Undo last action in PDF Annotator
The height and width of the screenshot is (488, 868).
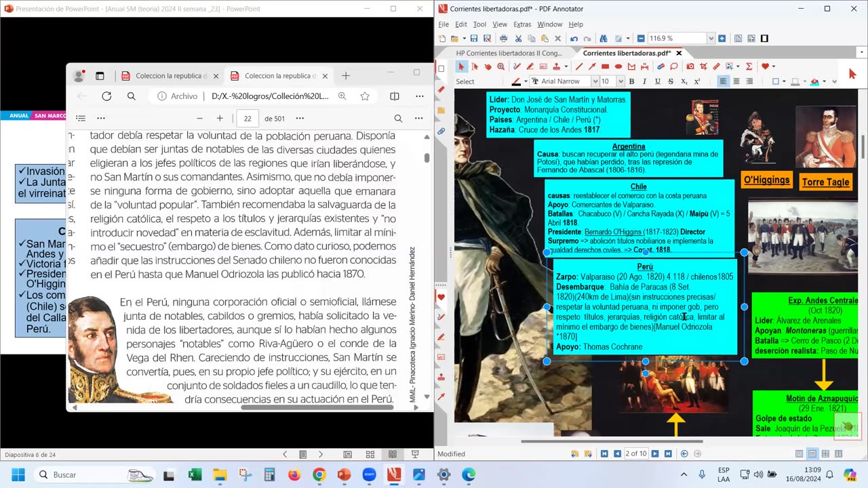click(x=574, y=39)
